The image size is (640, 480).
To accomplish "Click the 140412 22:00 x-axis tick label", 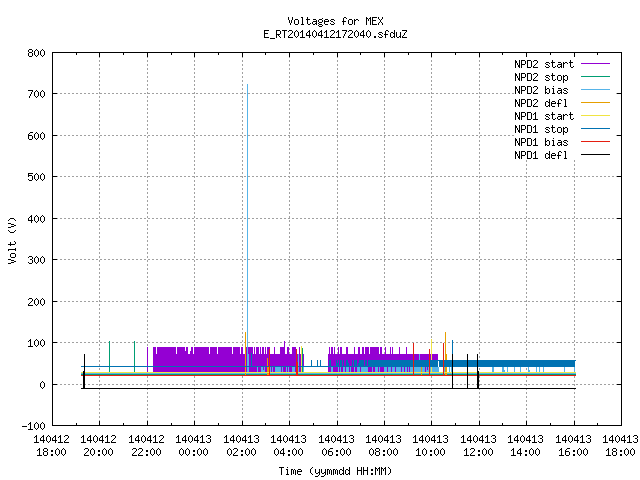I will click(146, 446).
